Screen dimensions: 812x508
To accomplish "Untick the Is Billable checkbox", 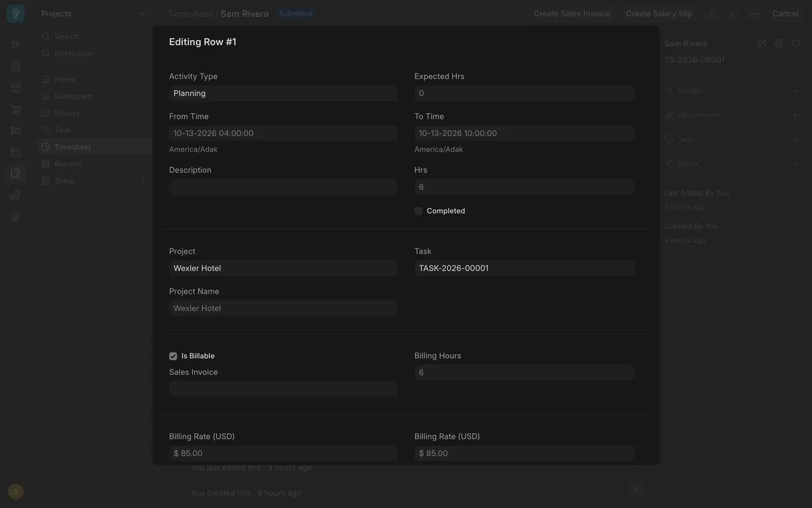I will click(x=173, y=356).
